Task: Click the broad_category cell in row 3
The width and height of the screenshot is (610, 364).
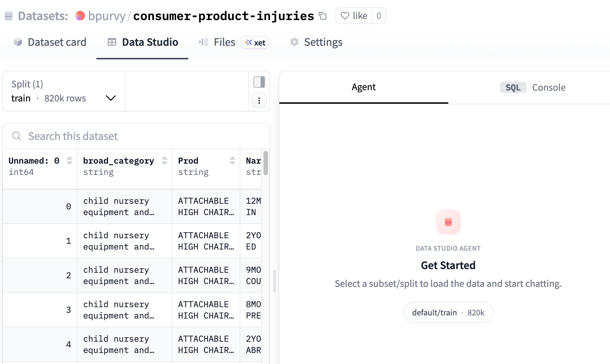Action: (x=125, y=310)
